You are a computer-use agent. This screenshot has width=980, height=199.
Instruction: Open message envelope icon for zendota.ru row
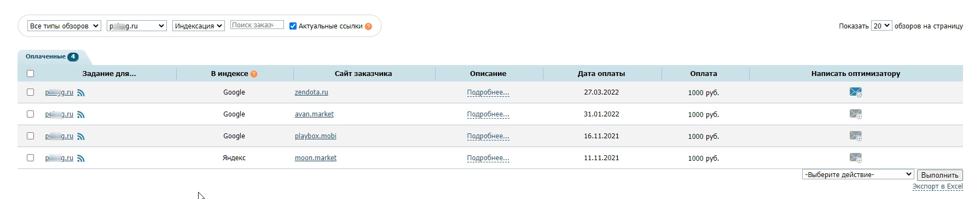tap(855, 92)
